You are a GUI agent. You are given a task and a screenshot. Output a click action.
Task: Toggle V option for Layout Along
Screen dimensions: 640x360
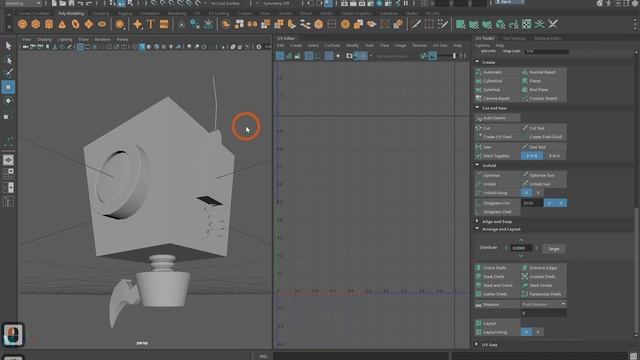538,332
